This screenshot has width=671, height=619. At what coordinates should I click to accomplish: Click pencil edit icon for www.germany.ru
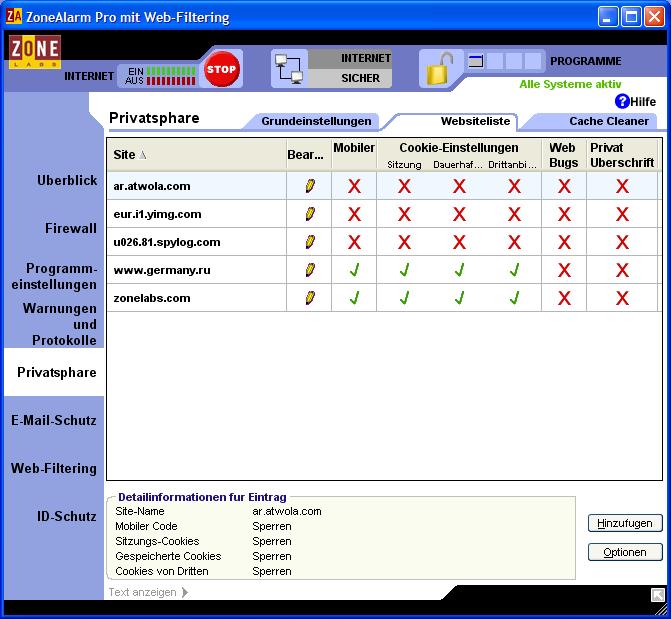pyautogui.click(x=310, y=270)
